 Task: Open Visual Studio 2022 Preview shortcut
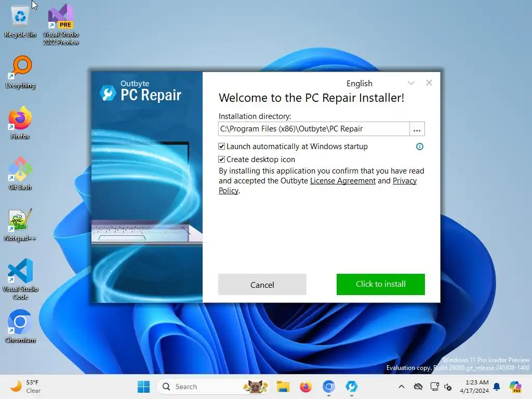[61, 24]
